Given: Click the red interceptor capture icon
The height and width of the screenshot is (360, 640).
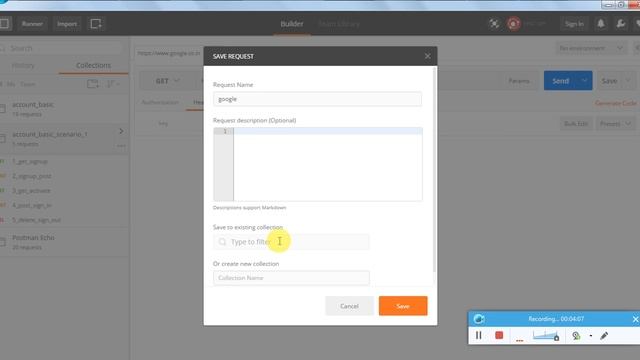Looking at the screenshot, I should pyautogui.click(x=513, y=24).
